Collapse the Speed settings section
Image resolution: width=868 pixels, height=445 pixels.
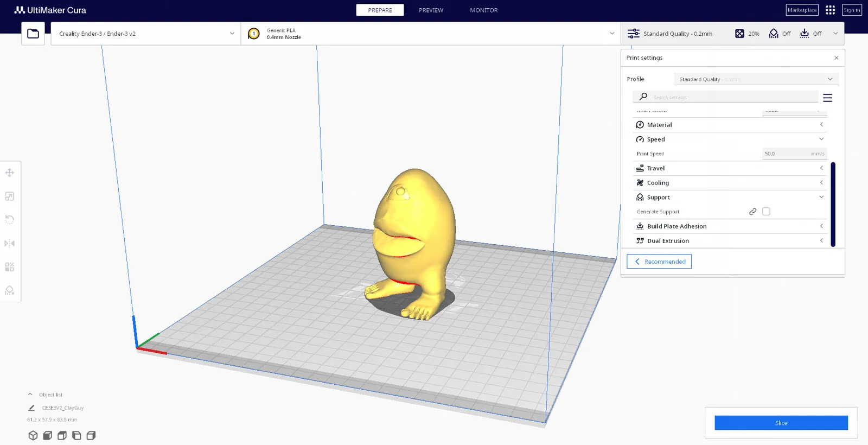pos(730,139)
